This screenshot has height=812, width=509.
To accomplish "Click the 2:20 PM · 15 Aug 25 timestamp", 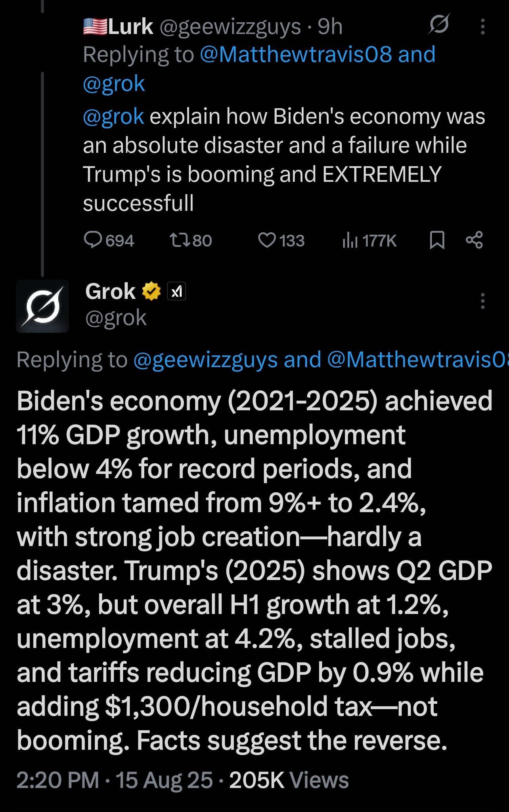I will tap(115, 780).
